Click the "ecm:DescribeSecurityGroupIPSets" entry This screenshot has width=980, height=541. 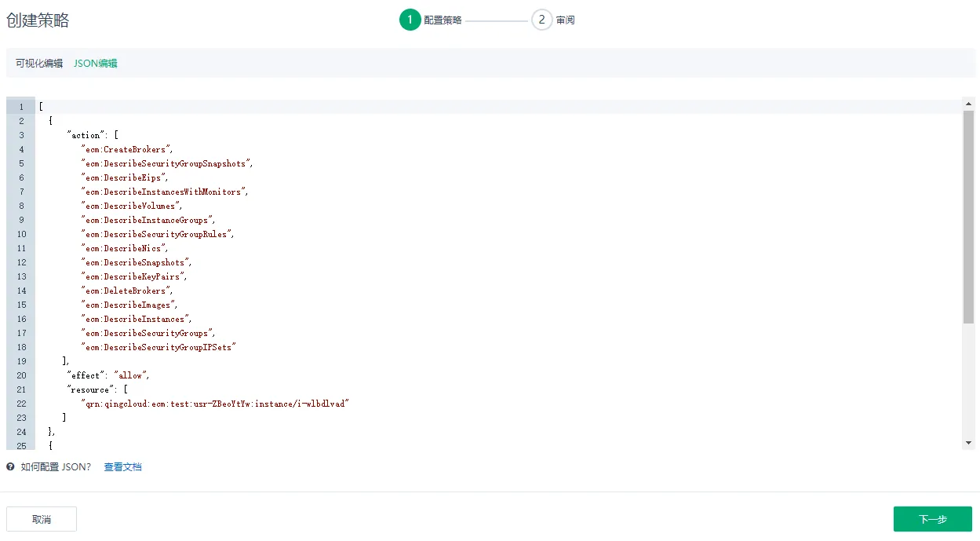point(158,347)
